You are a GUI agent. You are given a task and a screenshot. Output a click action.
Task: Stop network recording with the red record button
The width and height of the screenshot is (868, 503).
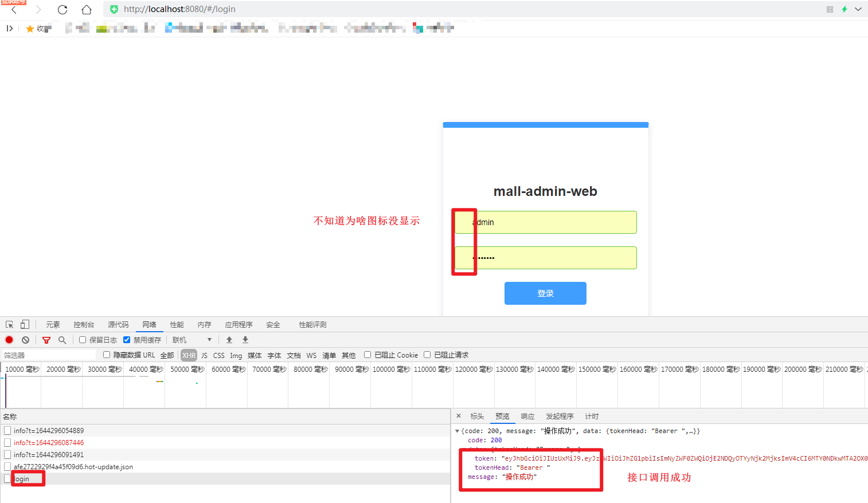pyautogui.click(x=9, y=339)
